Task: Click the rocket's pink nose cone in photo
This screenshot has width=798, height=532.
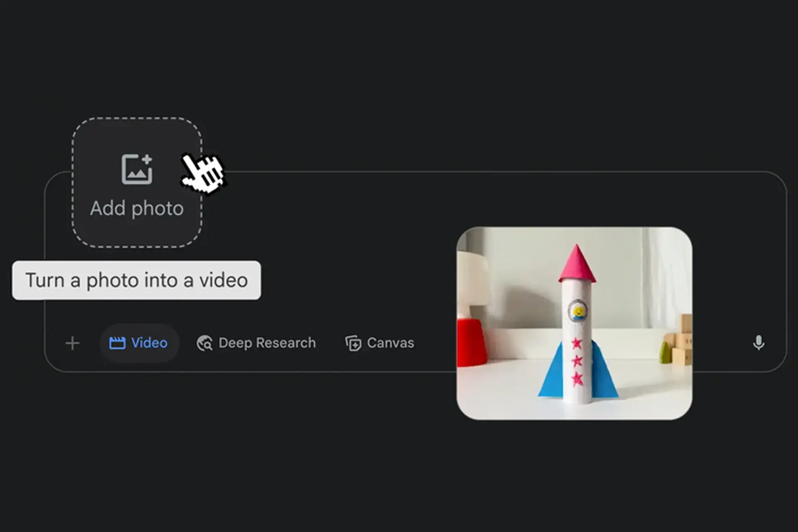Action: [x=577, y=266]
